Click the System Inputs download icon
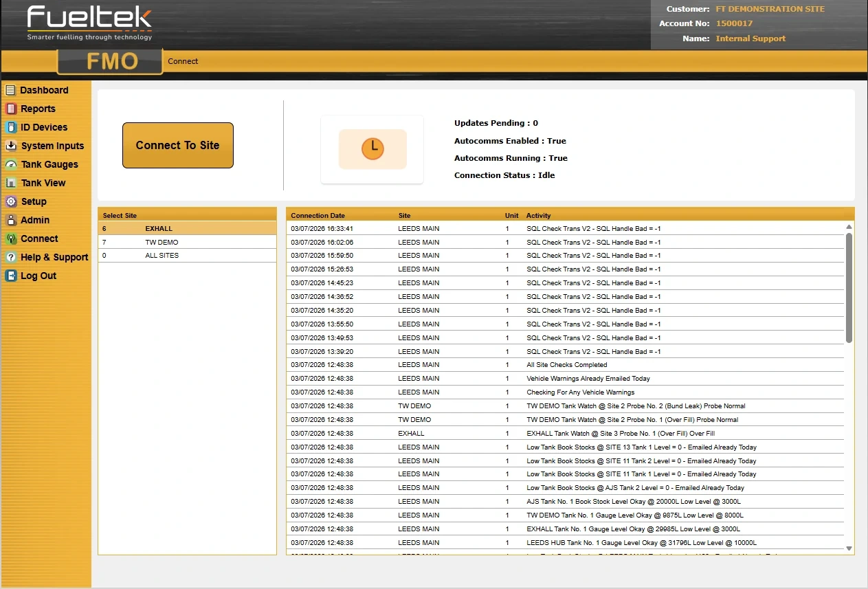The height and width of the screenshot is (589, 868). 10,146
